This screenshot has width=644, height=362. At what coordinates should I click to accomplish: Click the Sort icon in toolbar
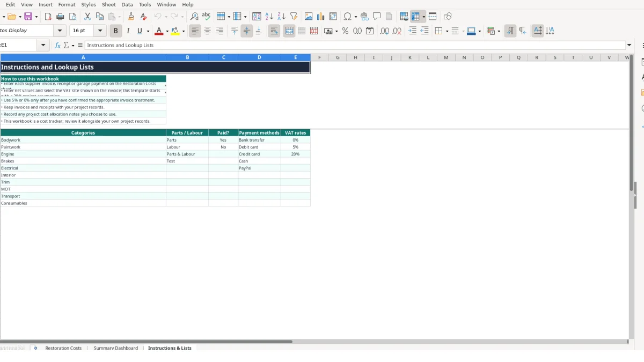257,17
